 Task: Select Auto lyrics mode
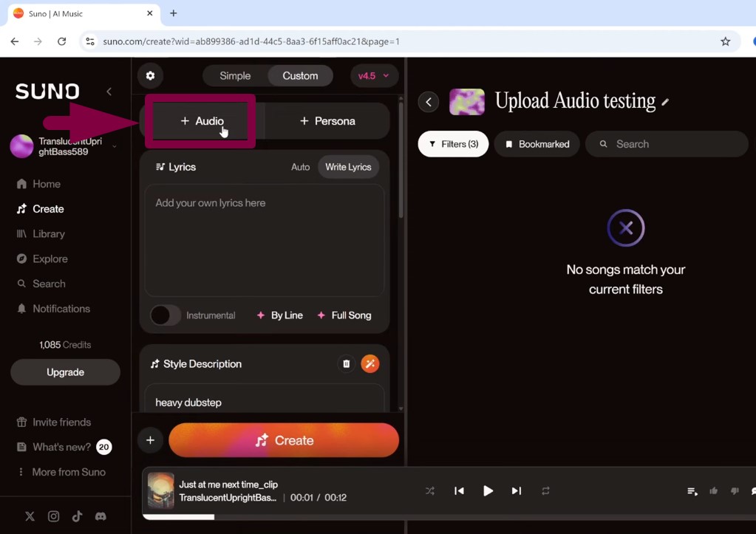[300, 167]
